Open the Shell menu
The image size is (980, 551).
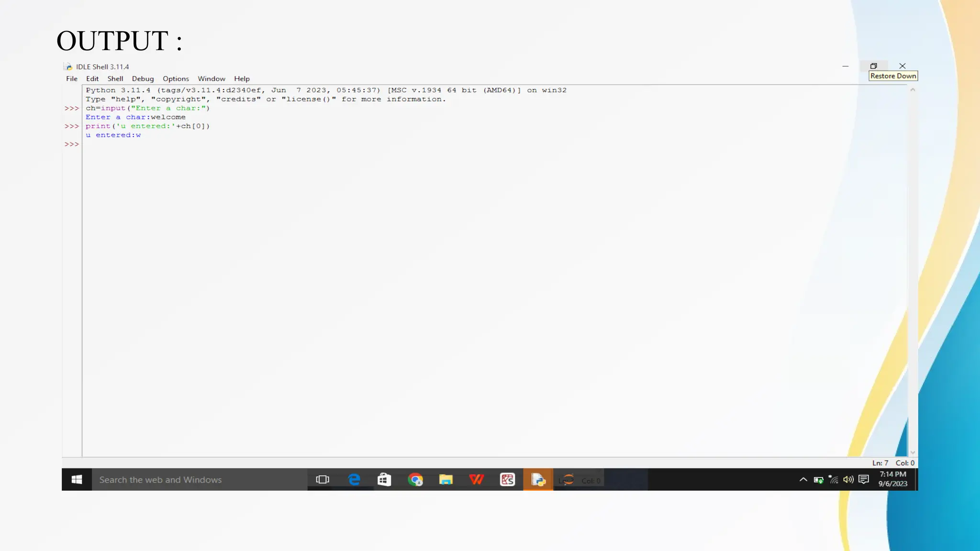(115, 79)
